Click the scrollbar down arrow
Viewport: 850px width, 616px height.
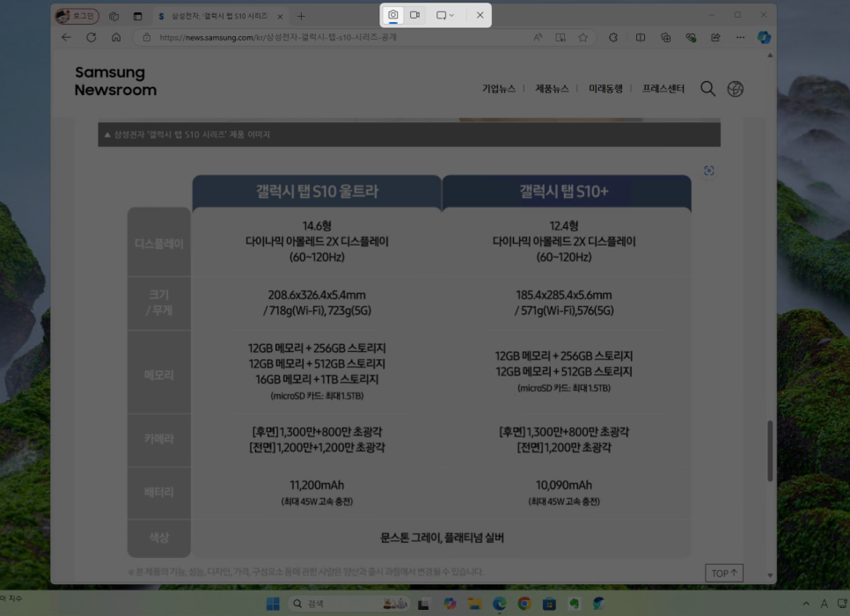pos(770,576)
